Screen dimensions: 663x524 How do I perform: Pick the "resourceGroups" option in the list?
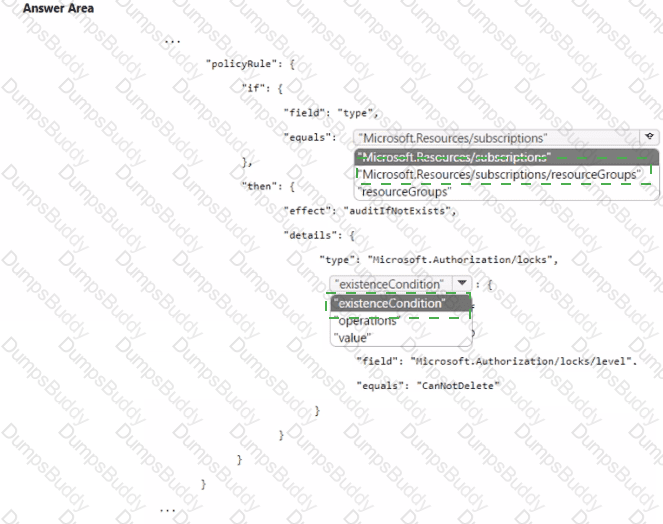coord(406,190)
